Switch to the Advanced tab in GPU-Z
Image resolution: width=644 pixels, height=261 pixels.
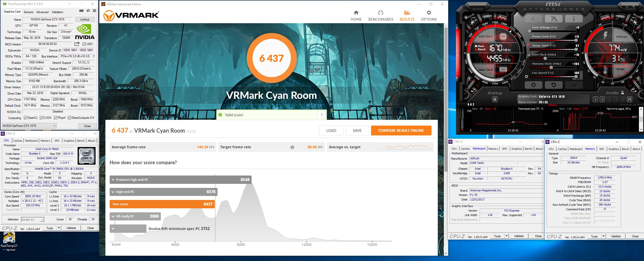42,12
